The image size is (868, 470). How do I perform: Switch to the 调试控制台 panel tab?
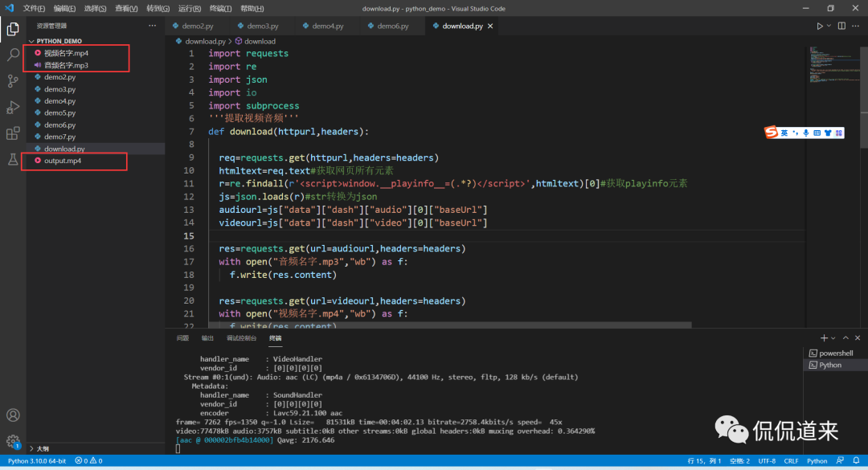pyautogui.click(x=241, y=337)
